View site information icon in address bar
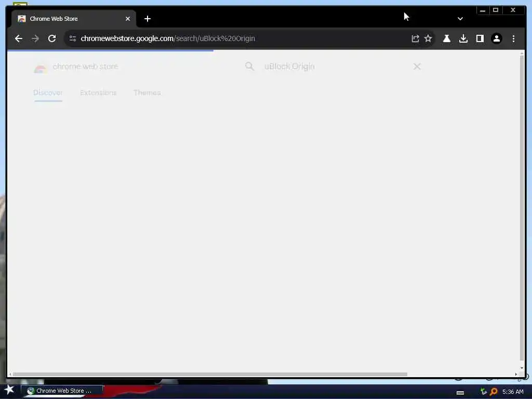Screen dimensions: 532x399 73,38
